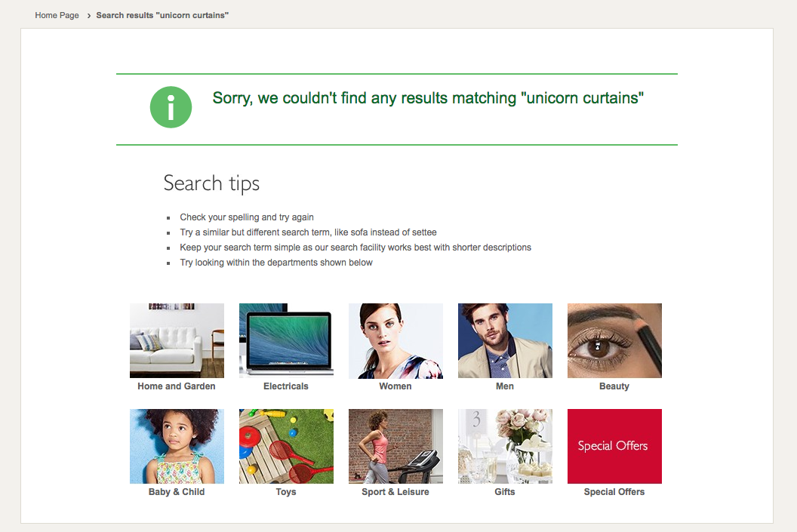This screenshot has width=797, height=532.
Task: Select the Baby & Child photo
Action: tap(177, 446)
